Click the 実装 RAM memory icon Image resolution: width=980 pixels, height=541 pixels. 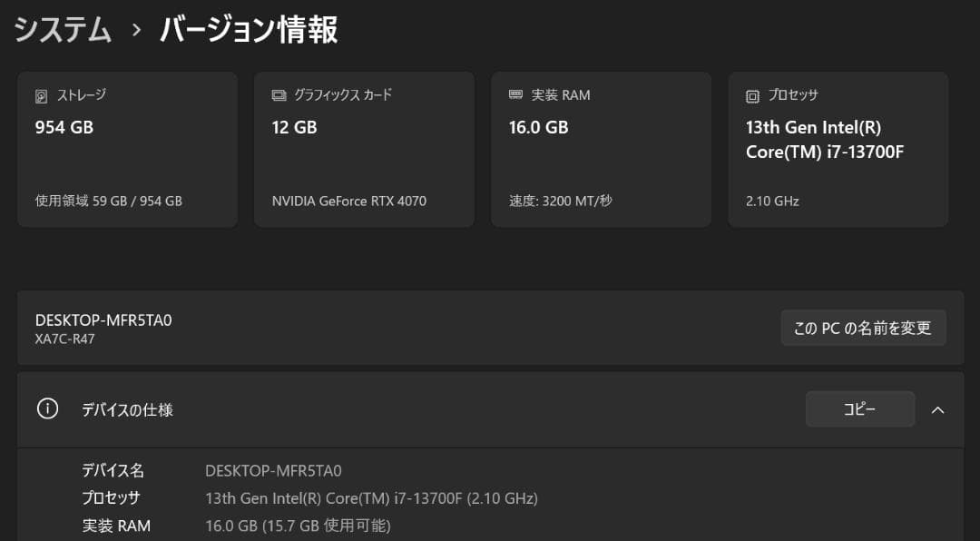(x=514, y=94)
